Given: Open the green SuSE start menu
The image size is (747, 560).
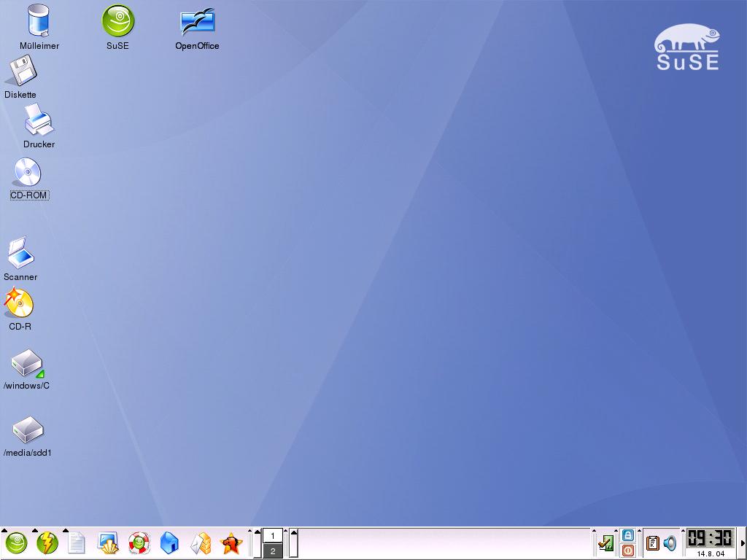Looking at the screenshot, I should (16, 543).
